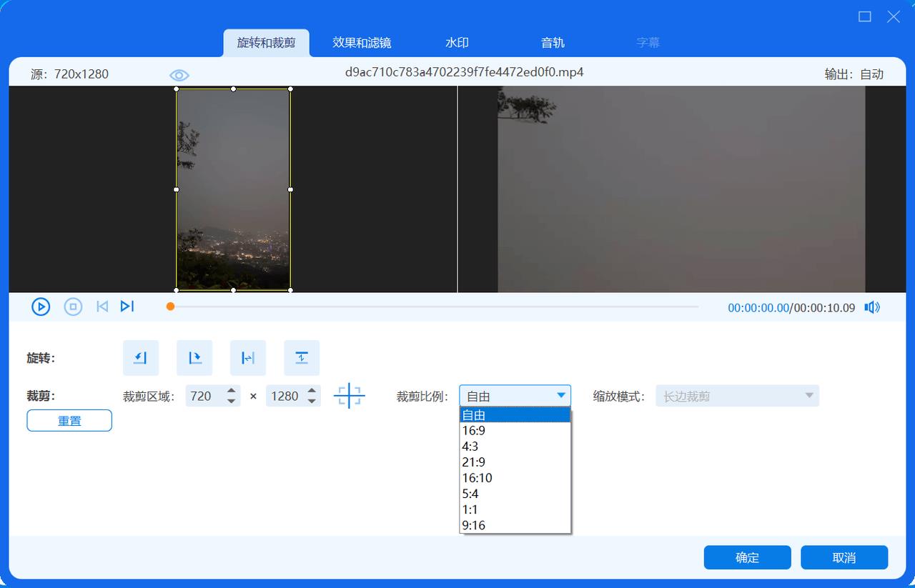Image resolution: width=915 pixels, height=588 pixels.
Task: Toggle the eye preview icon
Action: [x=179, y=75]
